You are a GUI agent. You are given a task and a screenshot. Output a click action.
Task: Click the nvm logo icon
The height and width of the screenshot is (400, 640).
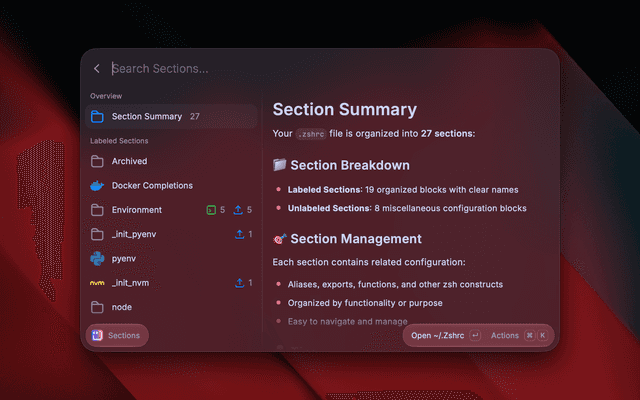tap(97, 283)
